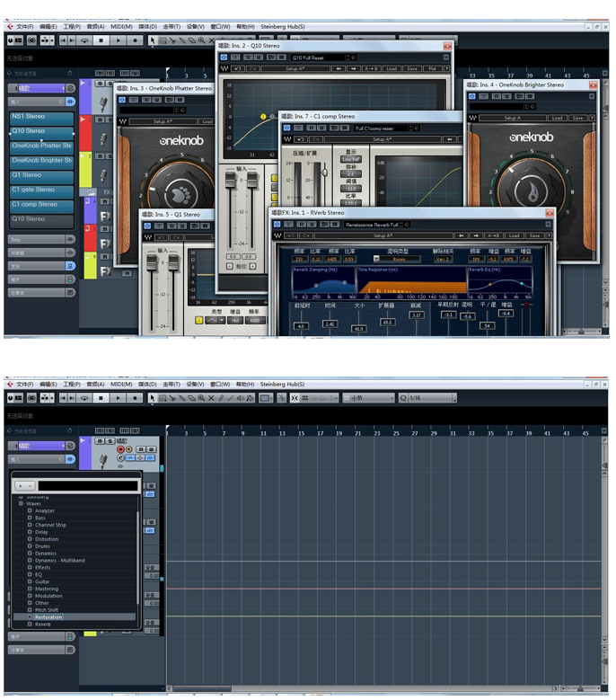Click the flame knob in OneKnob Brighter
The height and width of the screenshot is (700, 616).
point(532,191)
